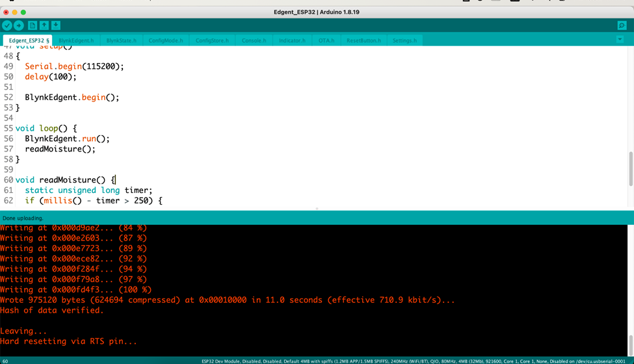This screenshot has height=364, width=634.
Task: Click the yellow minimize window button
Action: (14, 12)
